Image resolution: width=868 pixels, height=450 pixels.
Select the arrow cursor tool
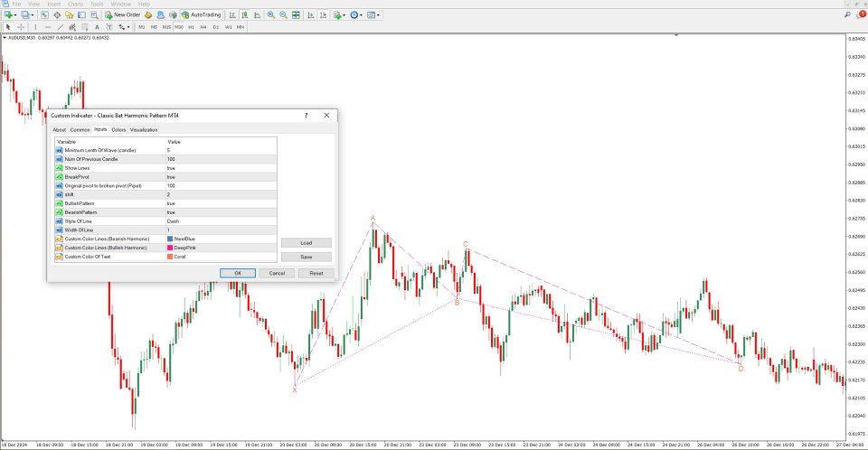click(x=8, y=26)
